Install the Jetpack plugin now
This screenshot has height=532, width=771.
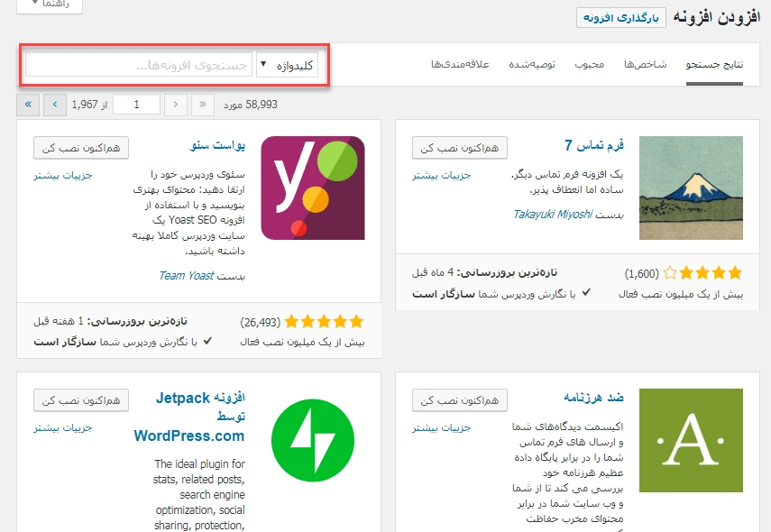pos(81,400)
